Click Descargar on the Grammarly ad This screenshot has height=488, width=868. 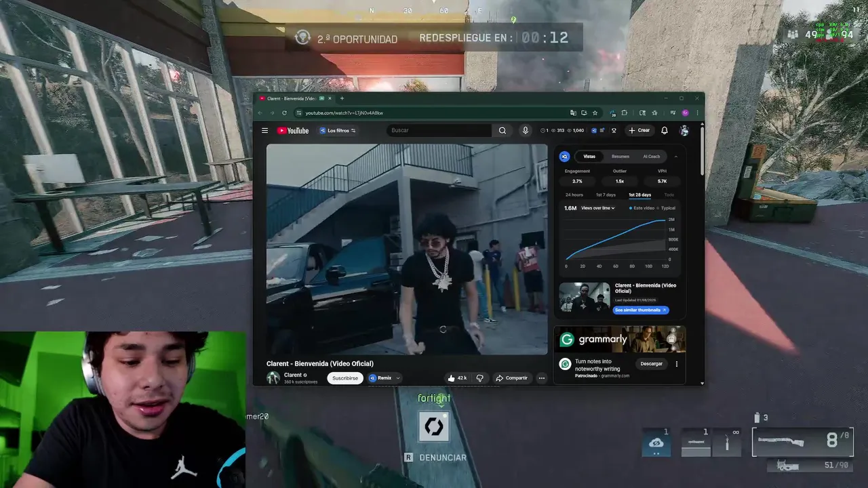pos(651,364)
